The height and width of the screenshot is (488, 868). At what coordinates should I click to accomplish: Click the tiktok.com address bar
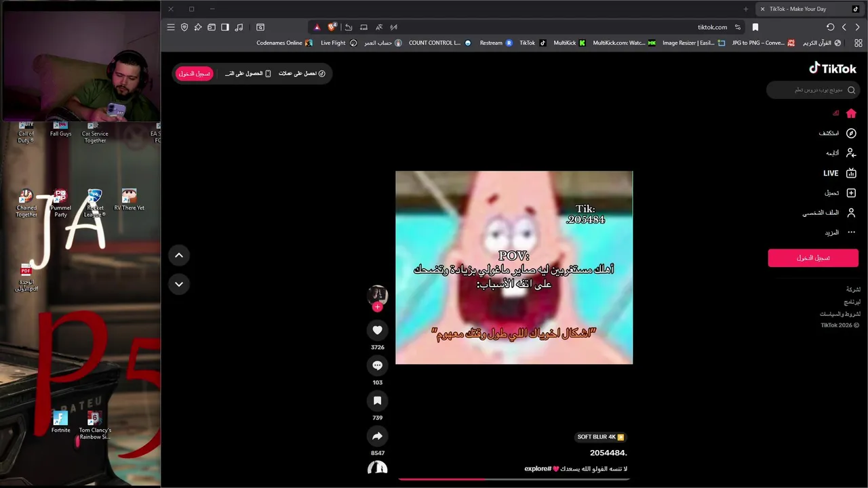click(712, 27)
